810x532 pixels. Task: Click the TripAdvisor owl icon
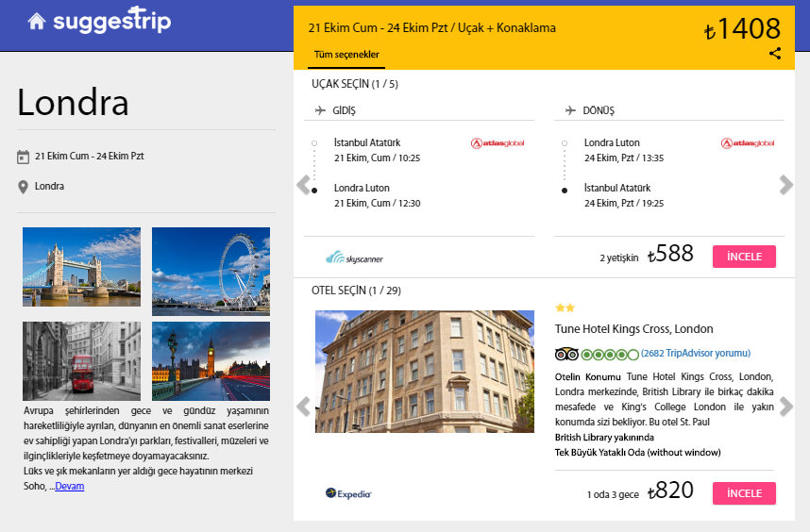click(566, 355)
